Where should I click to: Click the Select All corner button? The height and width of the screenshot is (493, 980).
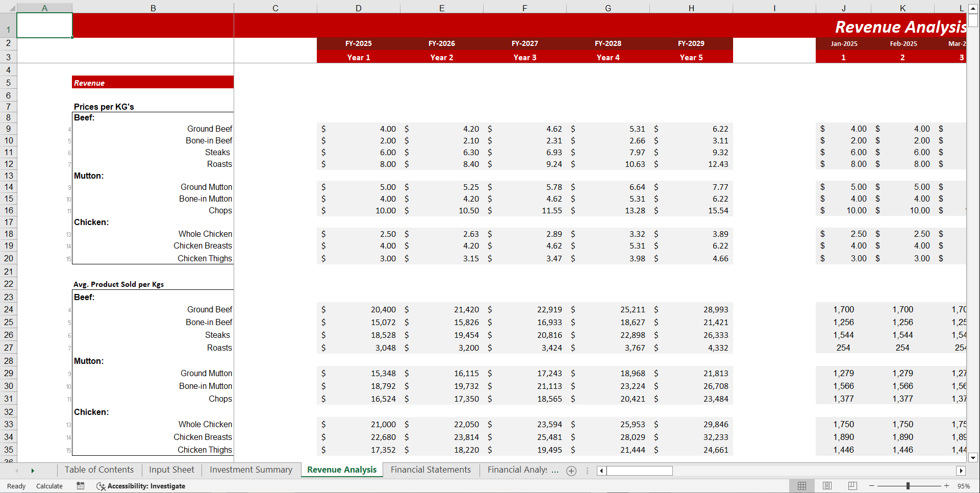pyautogui.click(x=11, y=8)
